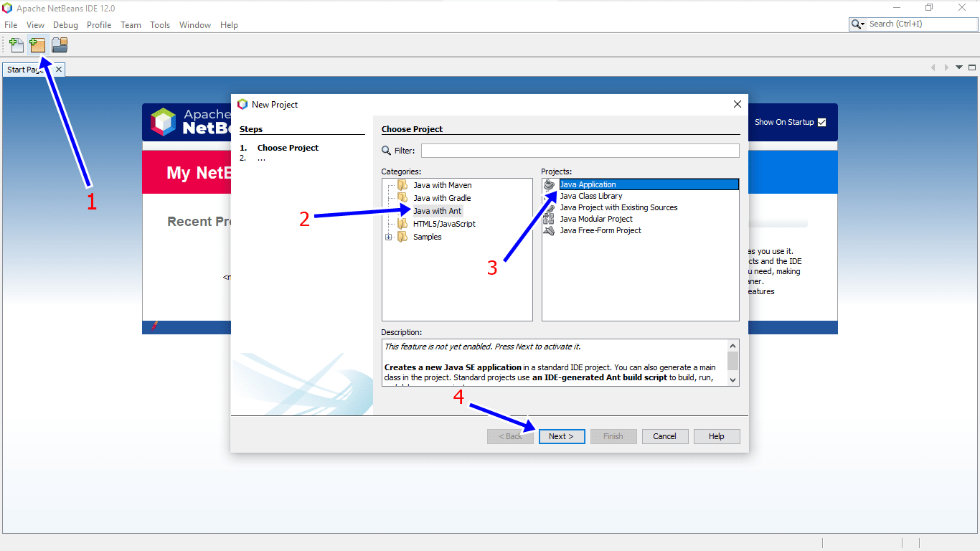980x551 pixels.
Task: Click the Description scrollbar thumb
Action: pos(732,360)
